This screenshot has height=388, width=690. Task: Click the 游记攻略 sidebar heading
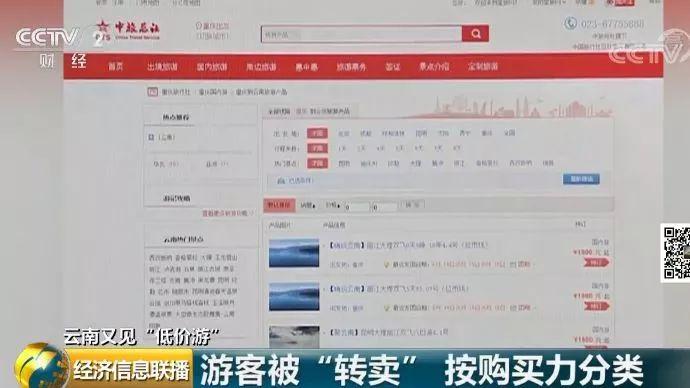pyautogui.click(x=176, y=198)
